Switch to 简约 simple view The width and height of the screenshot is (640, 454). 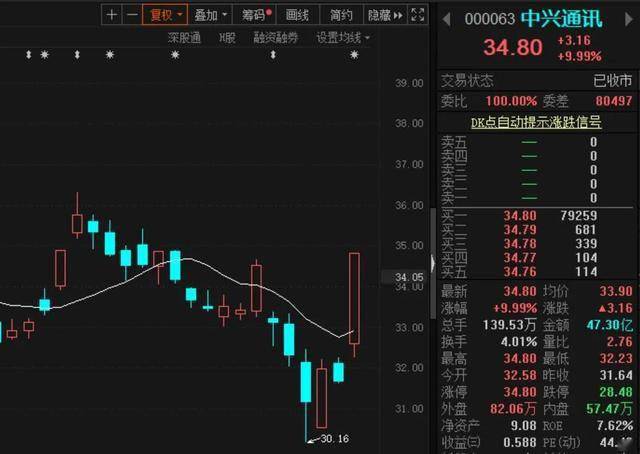[x=341, y=16]
